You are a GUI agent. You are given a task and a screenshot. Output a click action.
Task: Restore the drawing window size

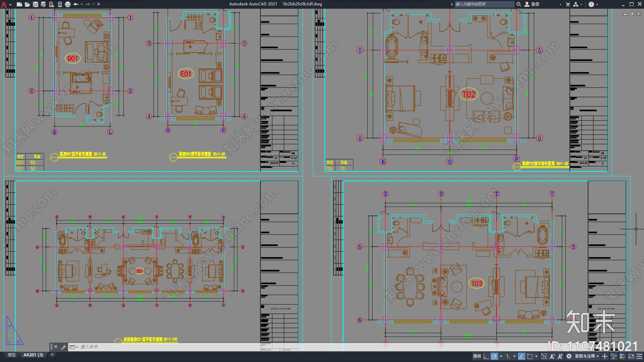pos(632,14)
